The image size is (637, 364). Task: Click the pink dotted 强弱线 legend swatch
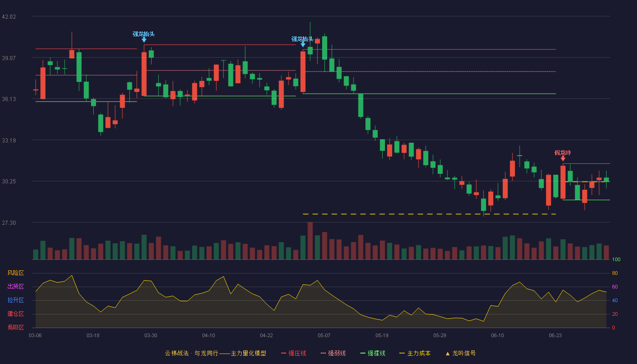point(324,353)
